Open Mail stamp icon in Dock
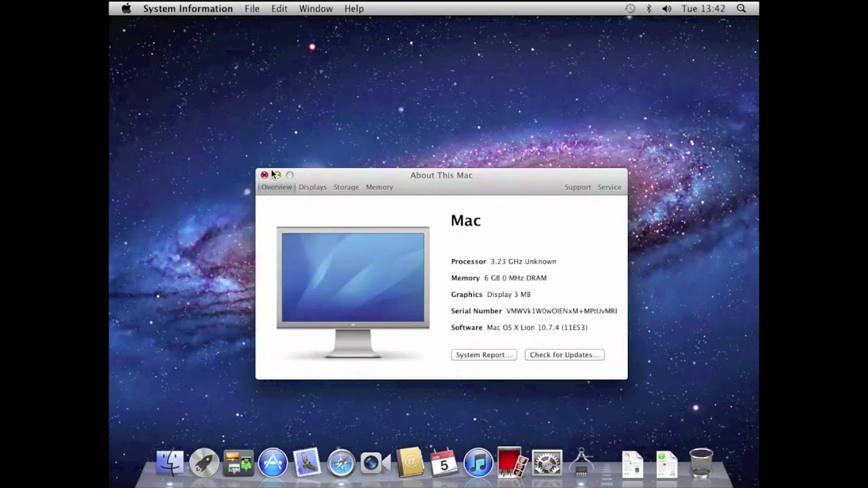Image resolution: width=868 pixels, height=488 pixels. click(x=307, y=463)
